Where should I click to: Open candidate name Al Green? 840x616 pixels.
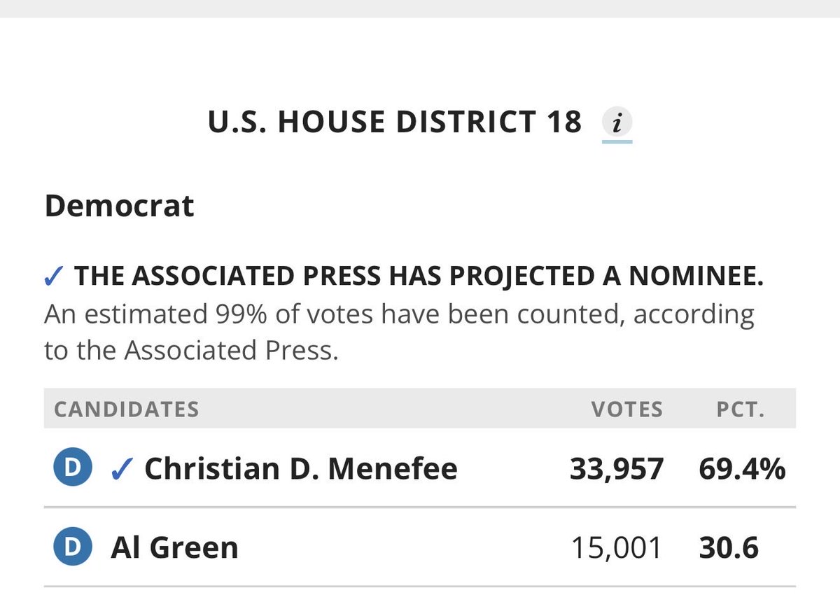pyautogui.click(x=174, y=547)
